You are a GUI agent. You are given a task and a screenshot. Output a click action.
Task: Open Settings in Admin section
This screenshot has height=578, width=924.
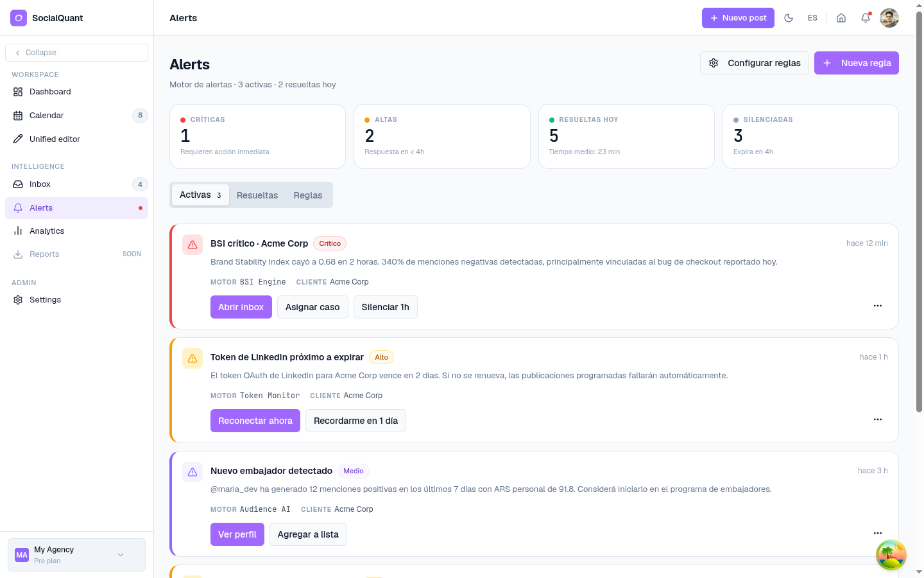[x=76, y=300]
